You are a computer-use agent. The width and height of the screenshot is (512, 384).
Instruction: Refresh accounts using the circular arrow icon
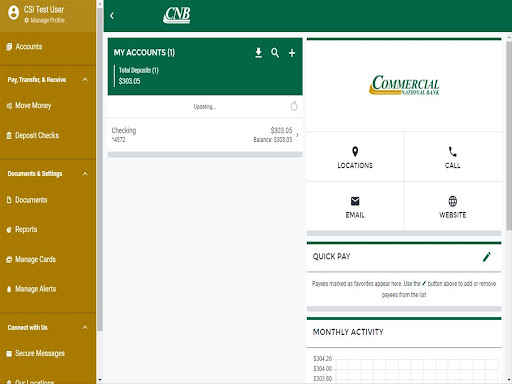294,106
